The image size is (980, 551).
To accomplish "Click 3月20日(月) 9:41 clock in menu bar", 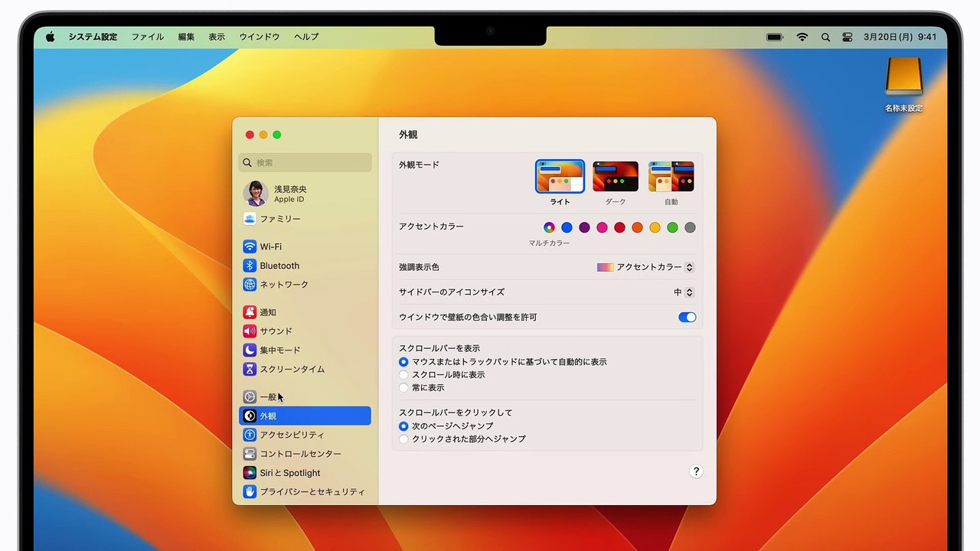I will (x=900, y=37).
